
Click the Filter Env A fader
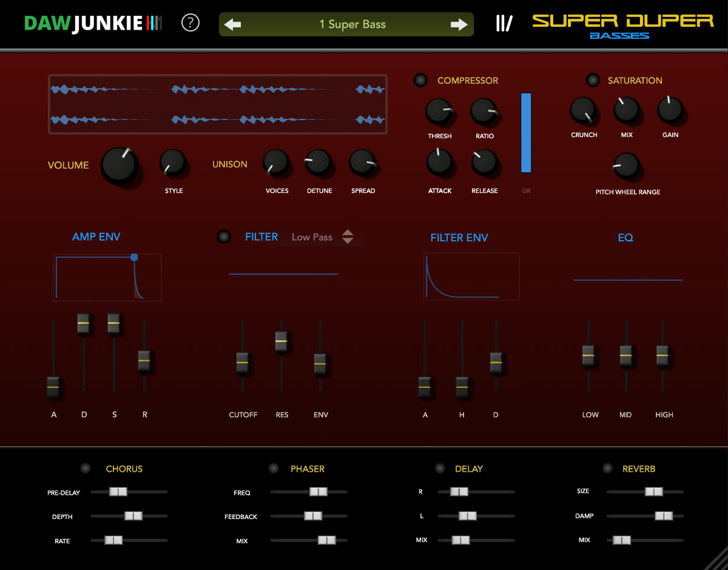pos(425,387)
